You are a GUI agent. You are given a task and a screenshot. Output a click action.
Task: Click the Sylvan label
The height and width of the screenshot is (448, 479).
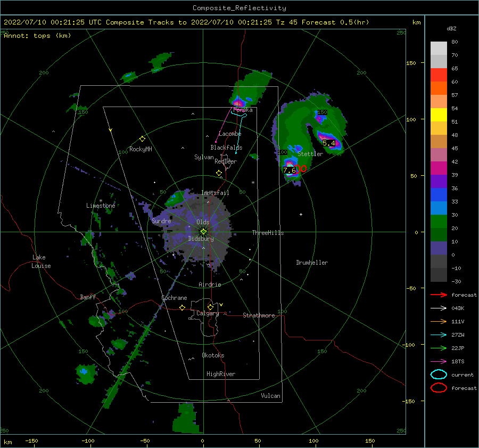[x=204, y=157]
